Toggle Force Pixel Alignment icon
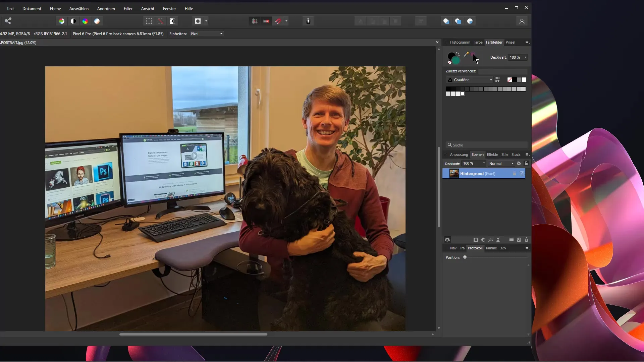Screen dimensions: 644x362 266,21
